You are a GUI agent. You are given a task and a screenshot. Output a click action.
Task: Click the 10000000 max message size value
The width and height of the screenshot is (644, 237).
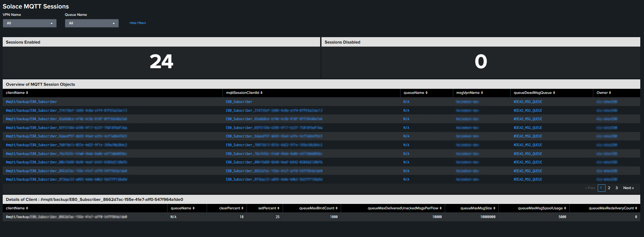(x=488, y=217)
